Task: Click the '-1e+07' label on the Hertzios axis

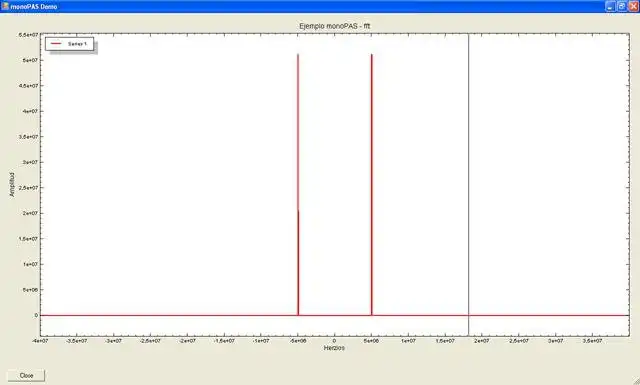Action: tap(260, 340)
